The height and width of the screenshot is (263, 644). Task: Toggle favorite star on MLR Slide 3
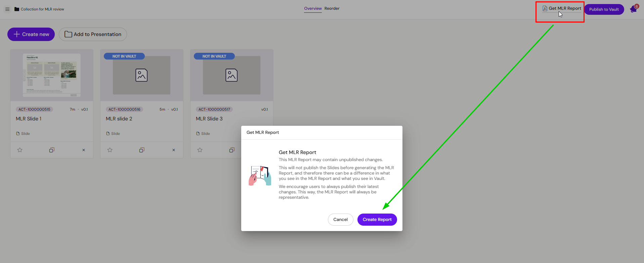click(x=200, y=150)
